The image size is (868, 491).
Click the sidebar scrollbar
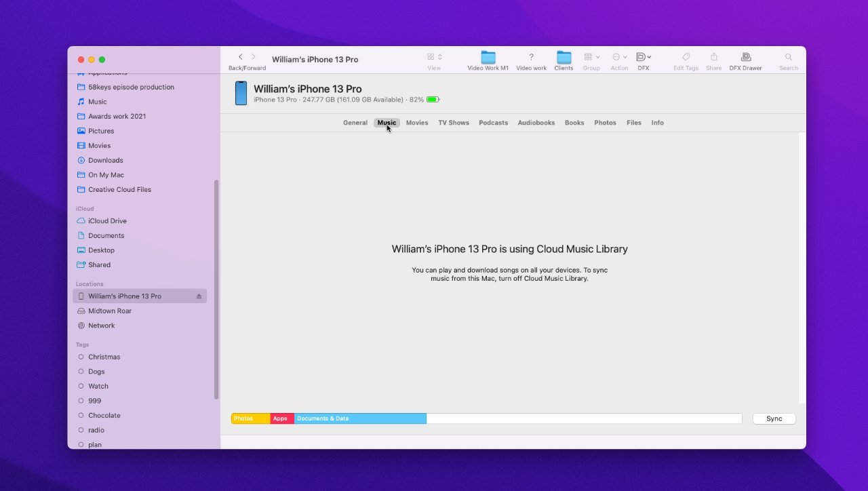tap(216, 290)
